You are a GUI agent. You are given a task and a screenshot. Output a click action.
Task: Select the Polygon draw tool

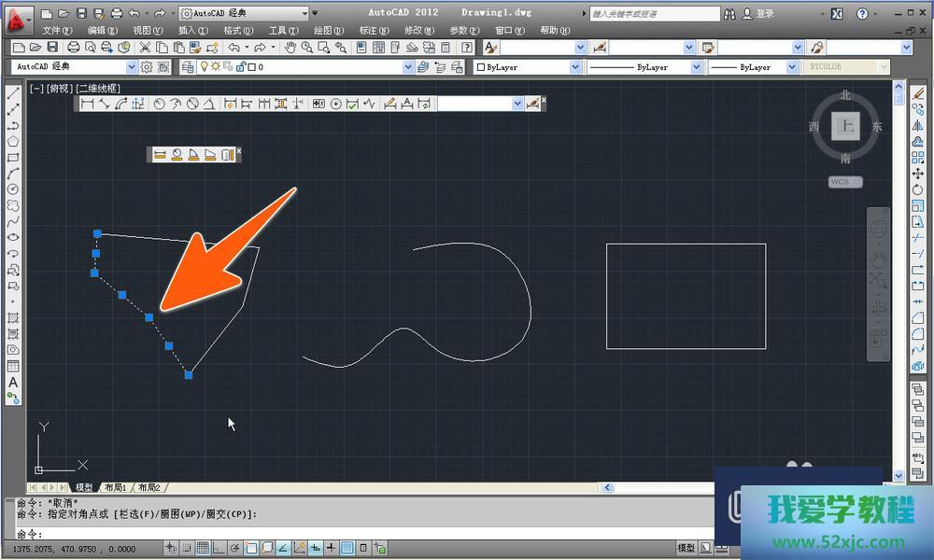[13, 141]
